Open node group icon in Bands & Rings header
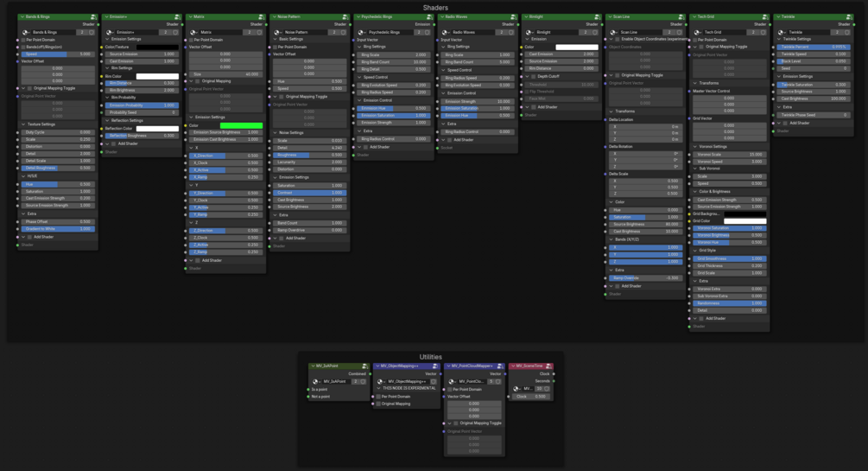 93,17
